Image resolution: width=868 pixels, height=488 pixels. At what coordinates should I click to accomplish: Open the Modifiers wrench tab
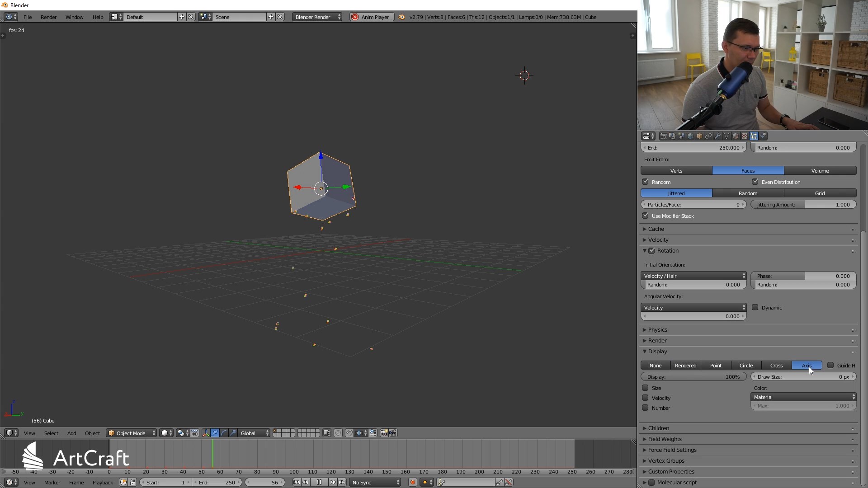[717, 136]
